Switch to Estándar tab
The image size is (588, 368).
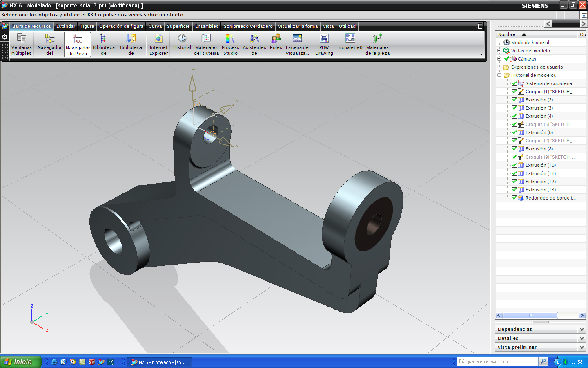66,26
